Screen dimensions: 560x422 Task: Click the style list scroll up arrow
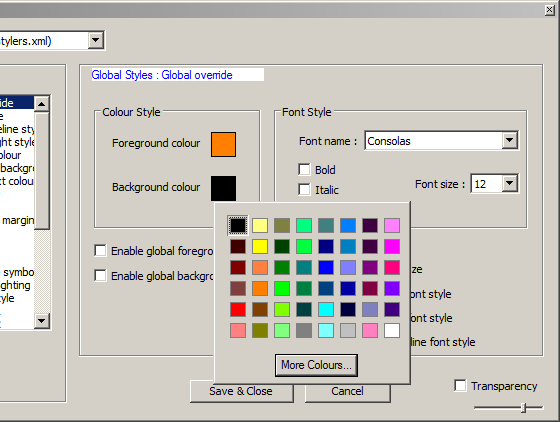(x=42, y=104)
